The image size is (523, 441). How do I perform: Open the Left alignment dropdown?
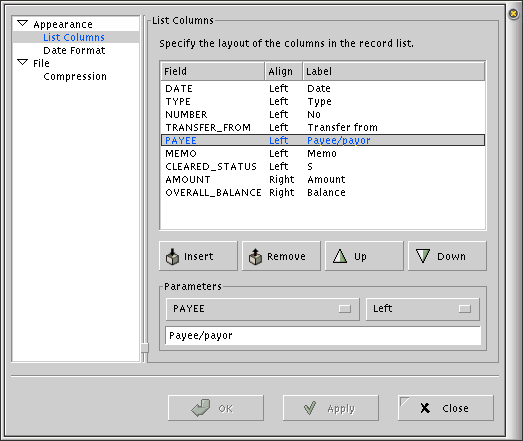tap(423, 309)
